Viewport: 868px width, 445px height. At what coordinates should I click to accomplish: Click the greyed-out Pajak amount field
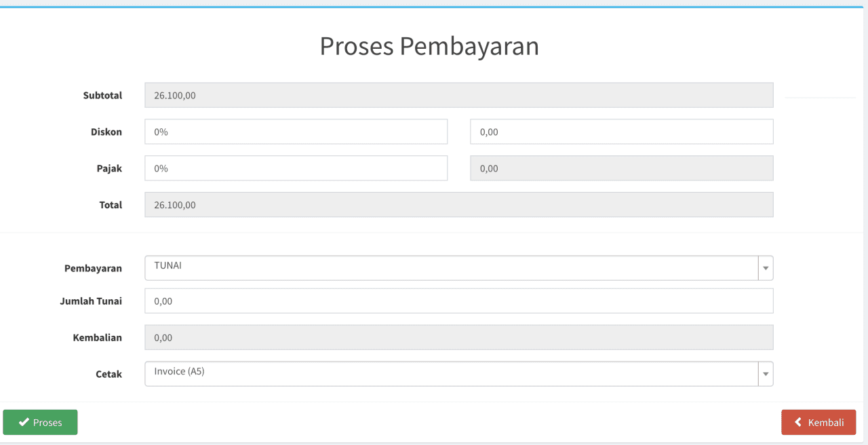621,168
